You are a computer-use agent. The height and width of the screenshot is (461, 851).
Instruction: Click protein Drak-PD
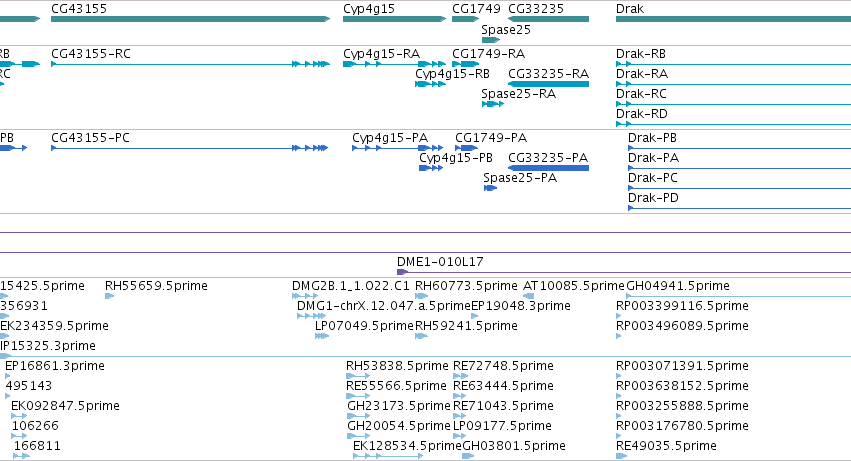point(739,209)
